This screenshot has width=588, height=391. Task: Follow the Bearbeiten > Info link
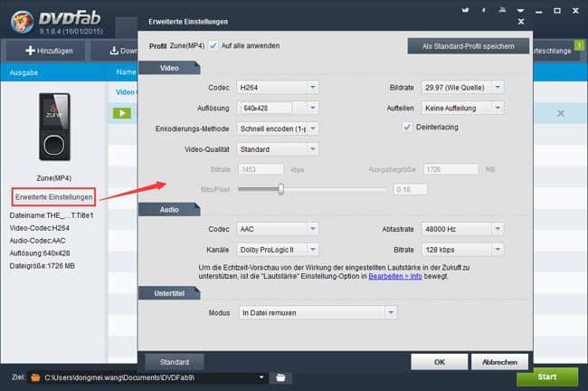coord(395,276)
